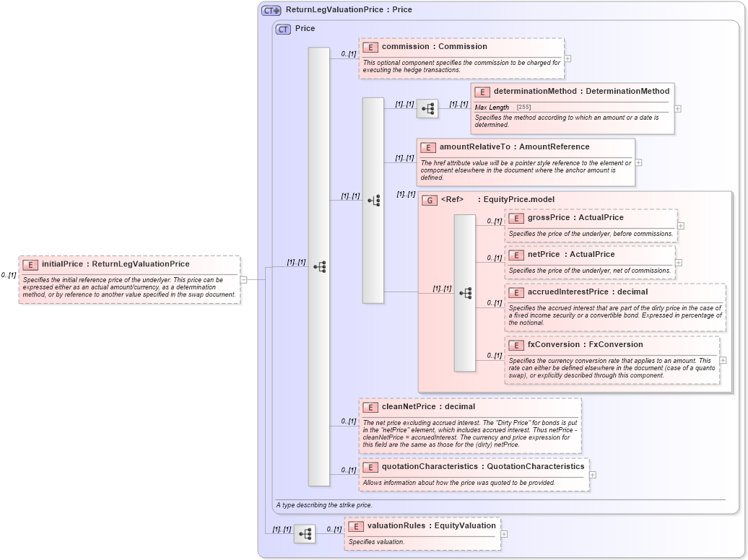Expand the netPrice element
This screenshot has height=560, width=748.
679,263
